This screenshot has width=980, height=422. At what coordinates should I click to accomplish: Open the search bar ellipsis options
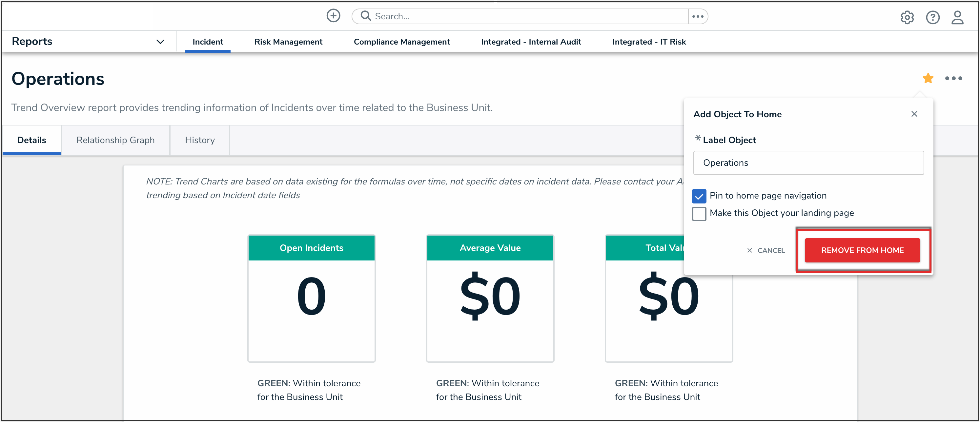point(697,16)
